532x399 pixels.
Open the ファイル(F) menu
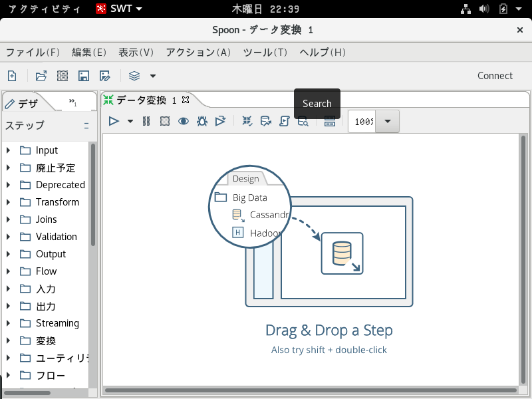click(33, 53)
